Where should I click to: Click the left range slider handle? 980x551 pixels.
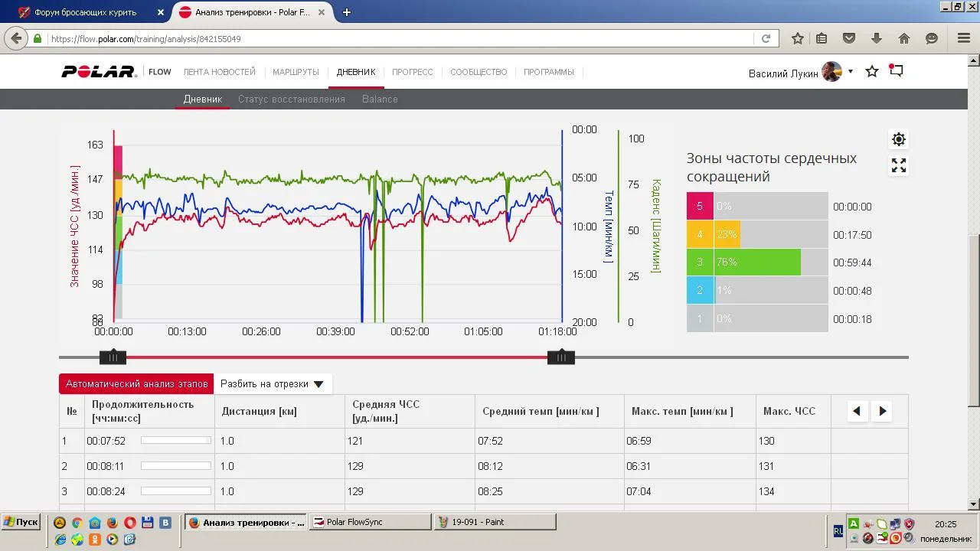click(x=113, y=357)
